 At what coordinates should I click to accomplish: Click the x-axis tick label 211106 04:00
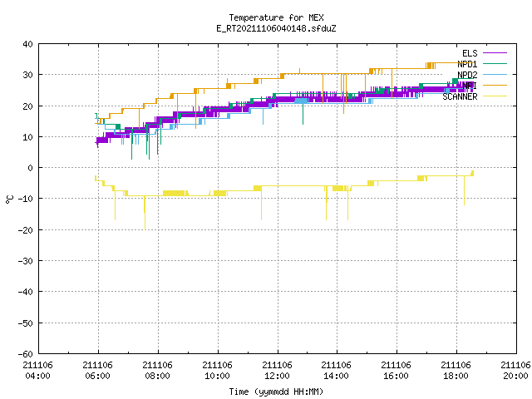coord(38,371)
